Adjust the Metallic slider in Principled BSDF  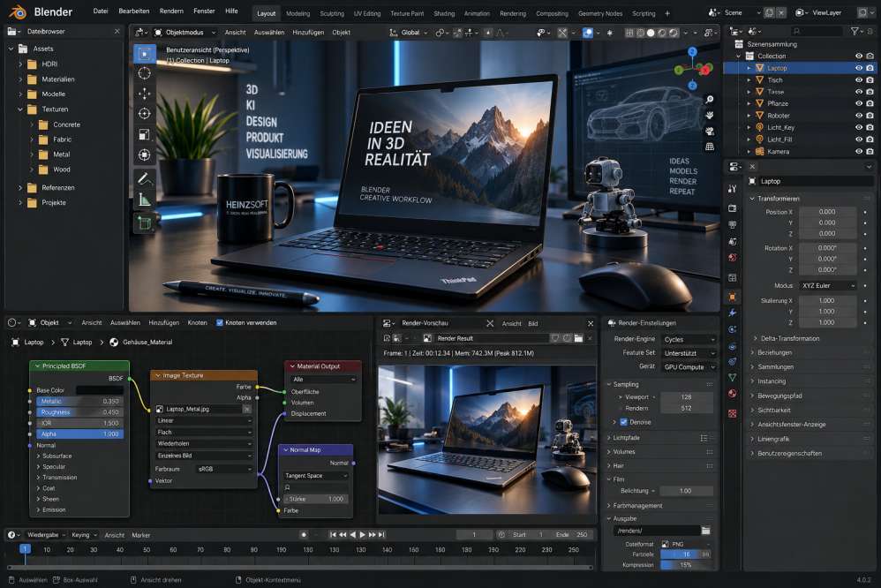click(x=79, y=402)
